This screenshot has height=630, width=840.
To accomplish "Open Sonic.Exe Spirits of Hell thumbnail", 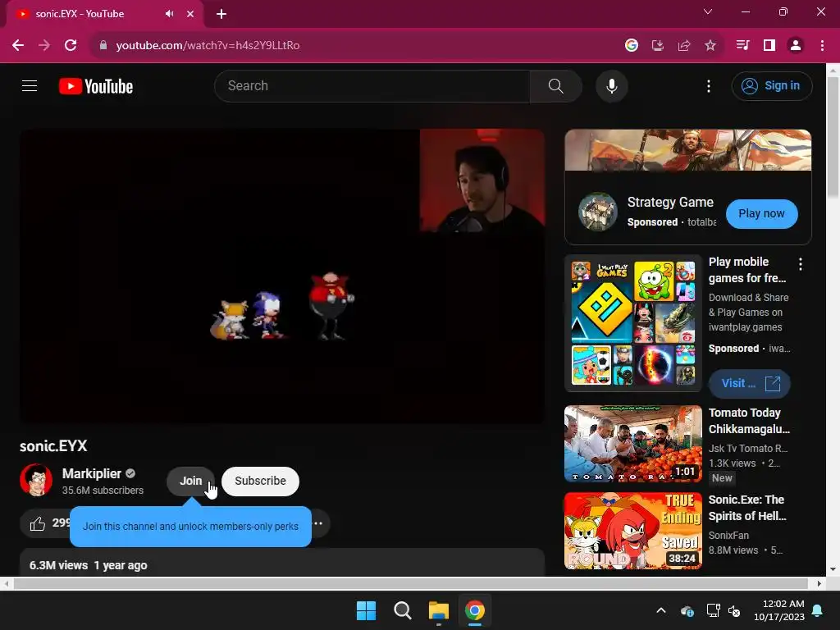I will pos(633,531).
